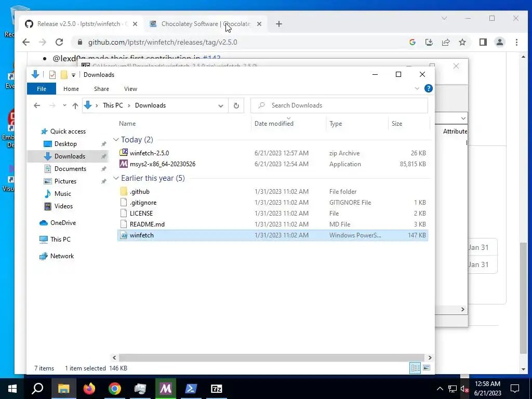Open the Chrome profile avatar menu
This screenshot has width=532, height=399.
[x=499, y=42]
